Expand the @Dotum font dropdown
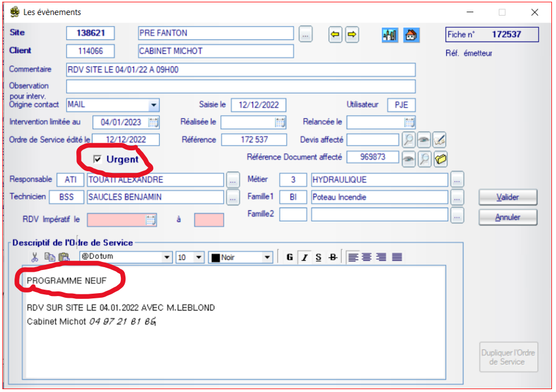 (x=167, y=257)
